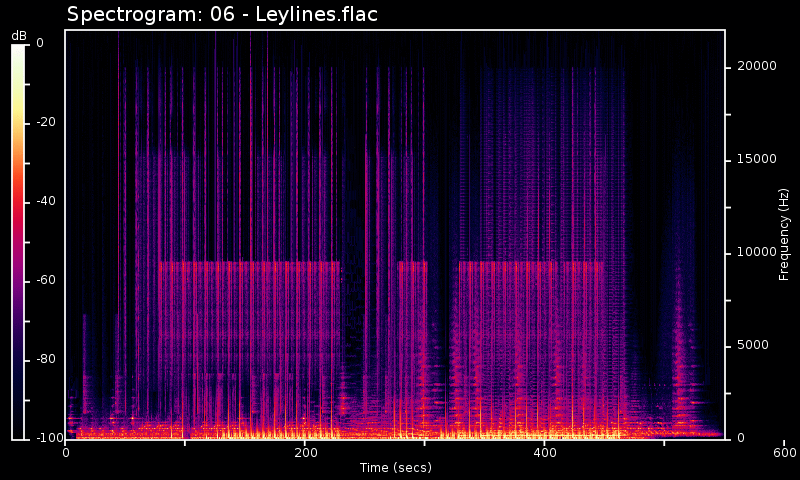Click the 15000 Hz frequency tick label
The width and height of the screenshot is (800, 480).
(x=756, y=159)
